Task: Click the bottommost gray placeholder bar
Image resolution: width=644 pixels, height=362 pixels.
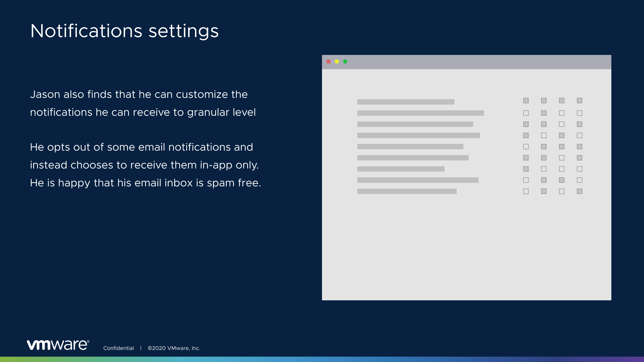Action: click(x=407, y=191)
